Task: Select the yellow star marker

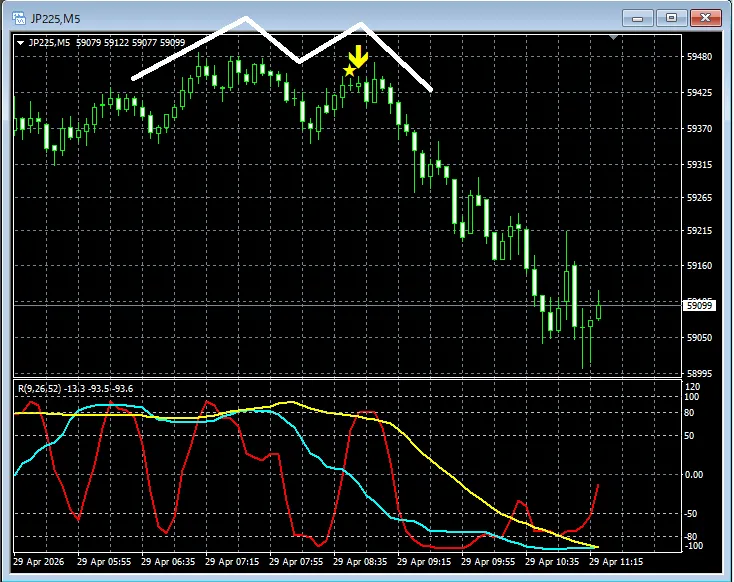Action: pyautogui.click(x=349, y=70)
